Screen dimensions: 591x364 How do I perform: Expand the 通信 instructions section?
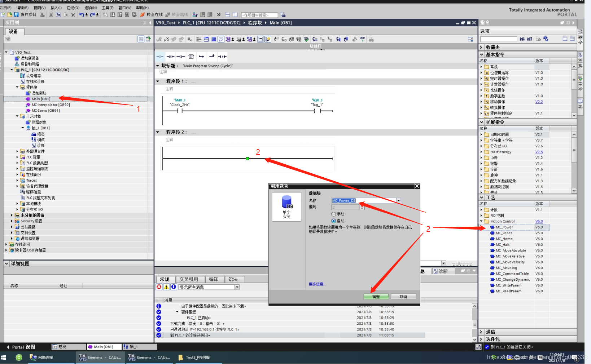tap(481, 332)
